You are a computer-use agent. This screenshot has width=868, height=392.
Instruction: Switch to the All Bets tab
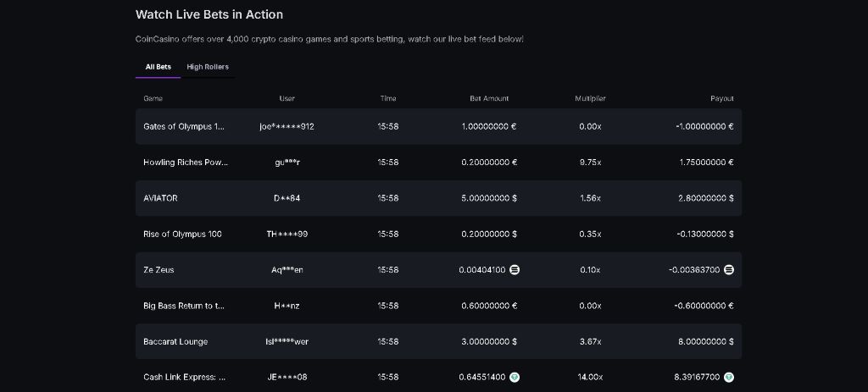pos(158,67)
